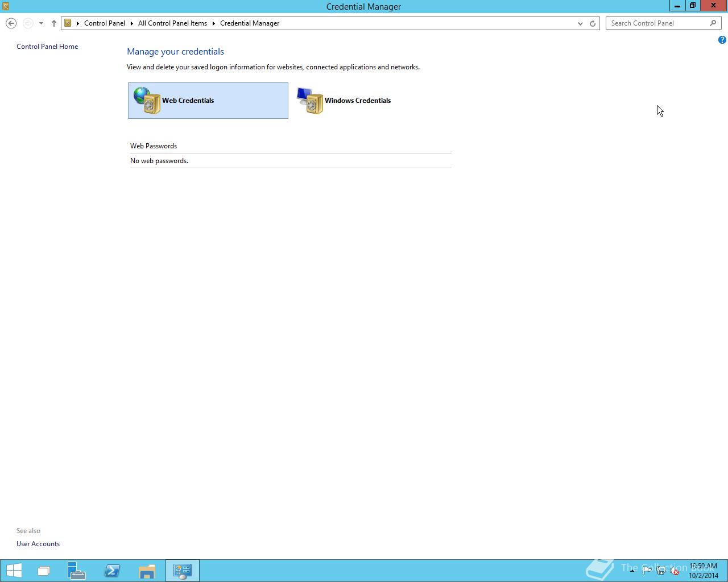This screenshot has width=728, height=582.
Task: Minimize the Credential Manager window
Action: point(677,6)
